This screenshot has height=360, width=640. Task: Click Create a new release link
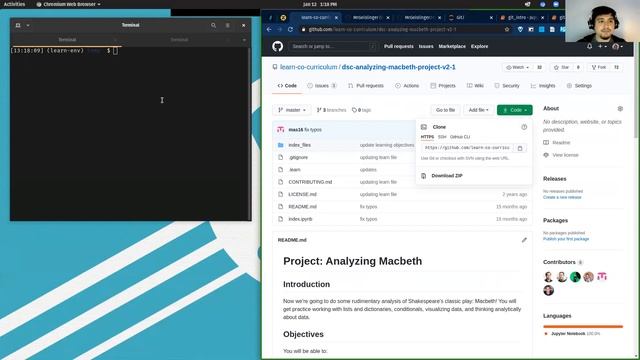point(562,198)
